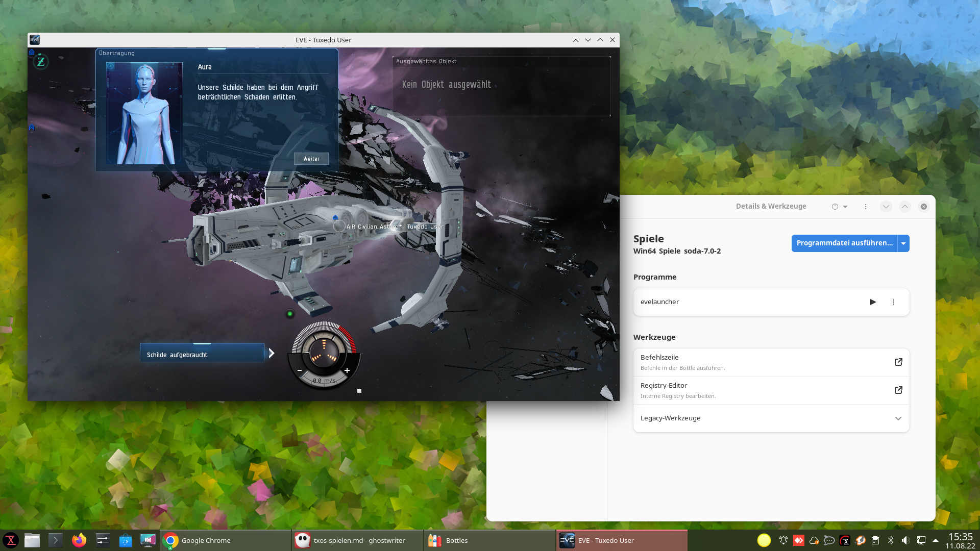The height and width of the screenshot is (551, 980).
Task: Advance with arrow beside Schilde aufgebraucht
Action: tap(272, 353)
